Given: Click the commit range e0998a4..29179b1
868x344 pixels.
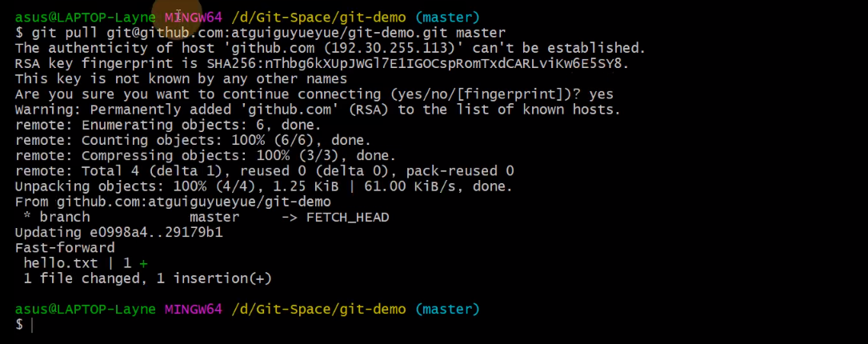Looking at the screenshot, I should tap(152, 233).
